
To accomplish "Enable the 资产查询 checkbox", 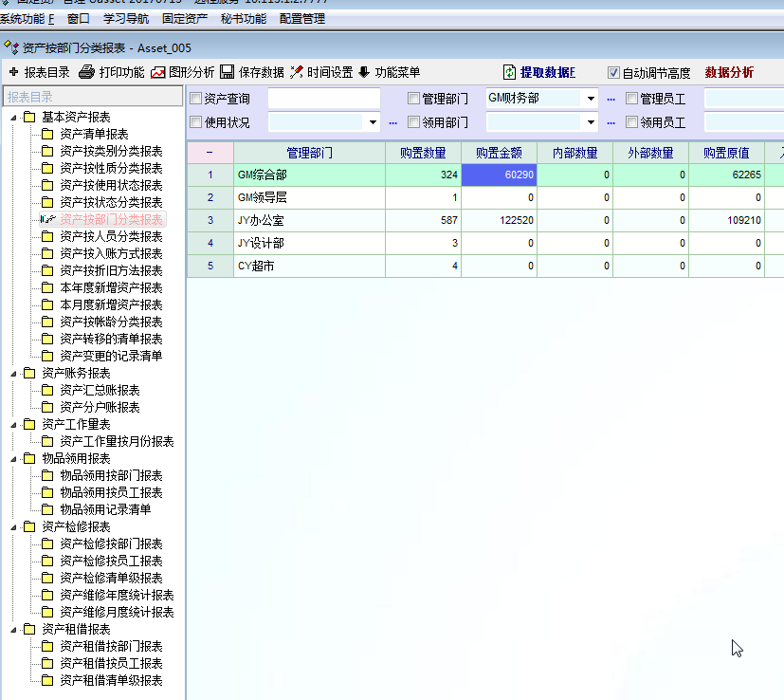I will point(196,99).
